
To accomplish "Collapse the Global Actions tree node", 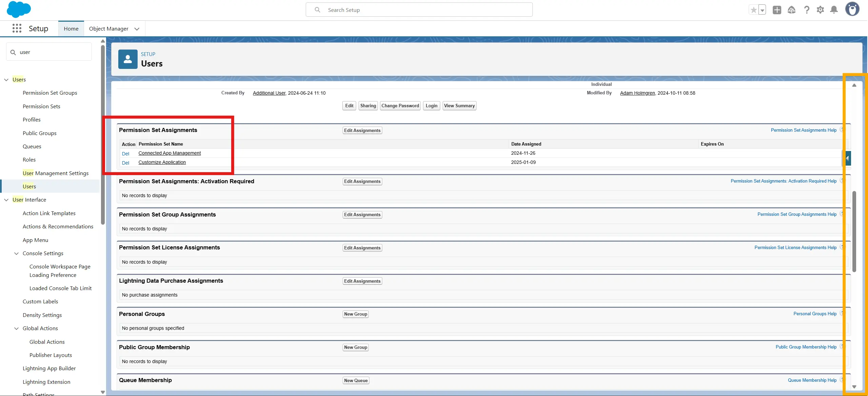I will pos(16,328).
